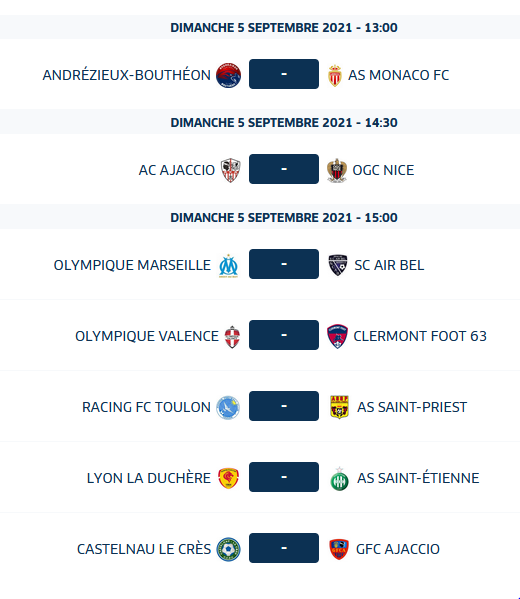
Task: Click the AS Monaco FC crest
Action: pyautogui.click(x=335, y=75)
